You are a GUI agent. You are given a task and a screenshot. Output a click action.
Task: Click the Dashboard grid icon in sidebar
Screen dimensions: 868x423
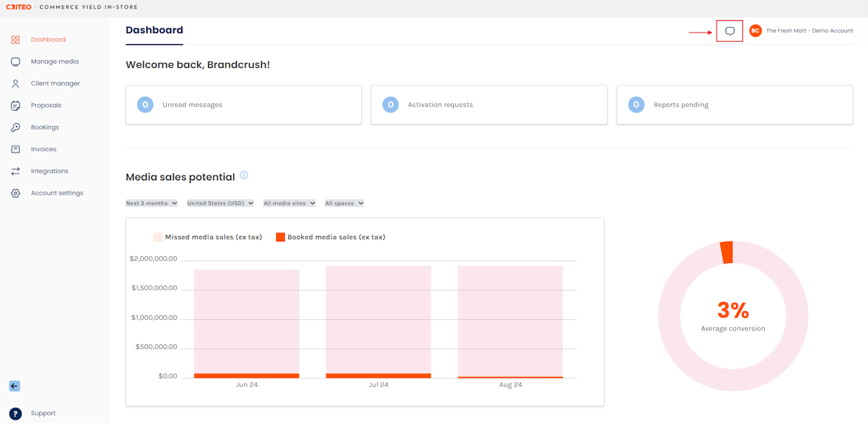click(16, 40)
